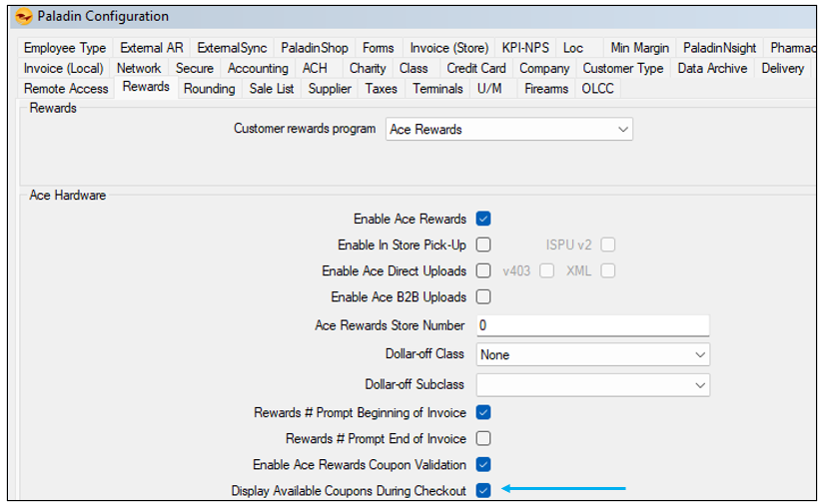Open the External AR tab

[x=152, y=48]
